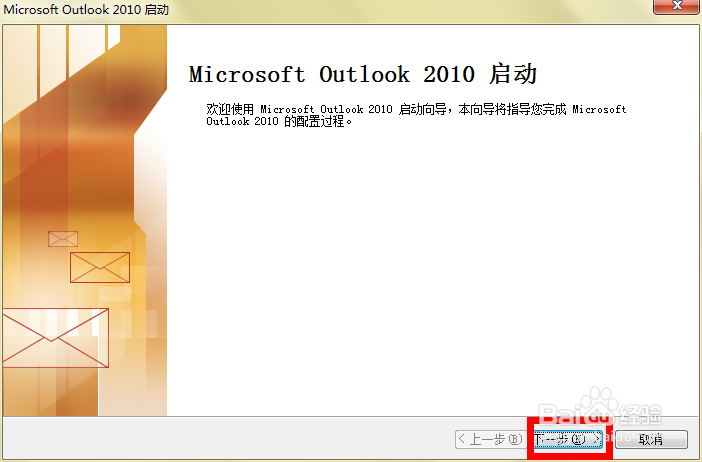Close the Outlook 2010 startup wizard window

point(676,6)
